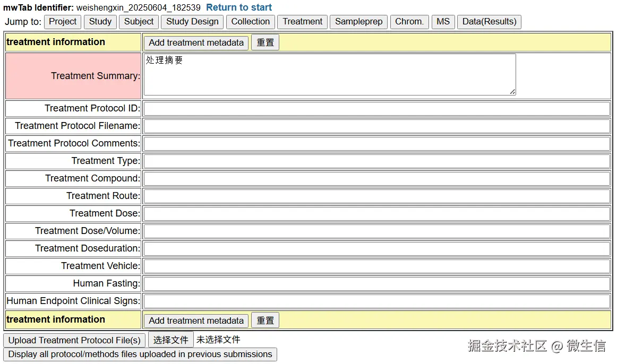Focus the Treatment Doseduration field
The width and height of the screenshot is (617, 364).
376,248
